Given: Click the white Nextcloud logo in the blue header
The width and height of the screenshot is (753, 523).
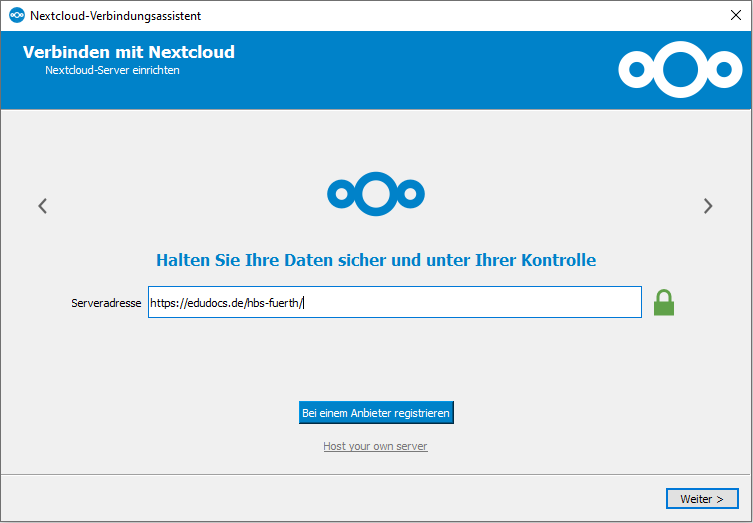Looking at the screenshot, I should coord(680,70).
